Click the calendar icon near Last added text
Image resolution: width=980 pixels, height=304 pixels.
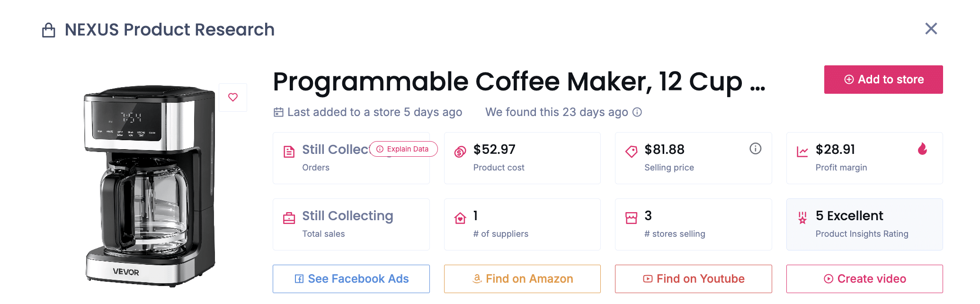point(278,112)
